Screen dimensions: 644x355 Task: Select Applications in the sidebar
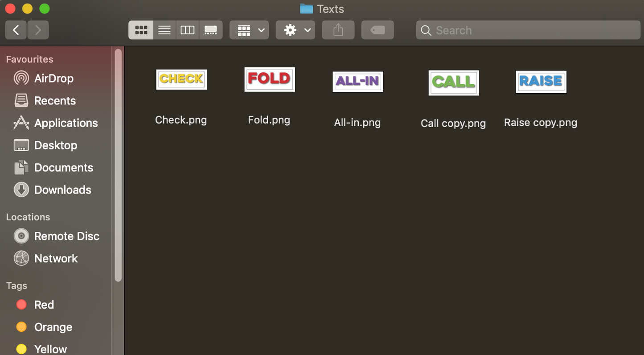pos(66,123)
